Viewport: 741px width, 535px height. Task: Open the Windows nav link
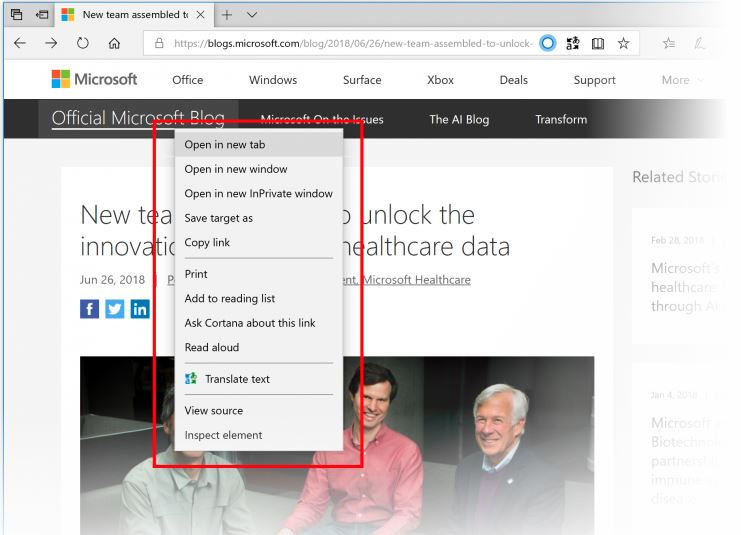(x=273, y=80)
